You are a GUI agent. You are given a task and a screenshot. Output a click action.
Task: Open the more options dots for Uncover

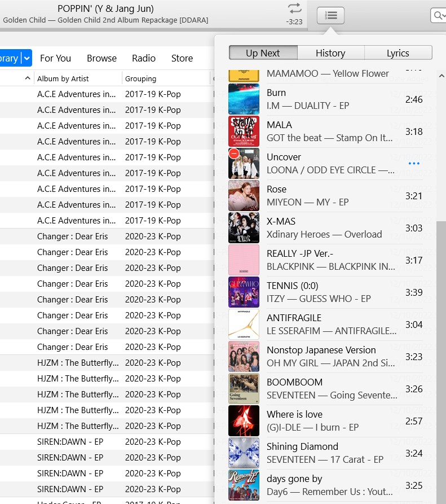tap(414, 164)
